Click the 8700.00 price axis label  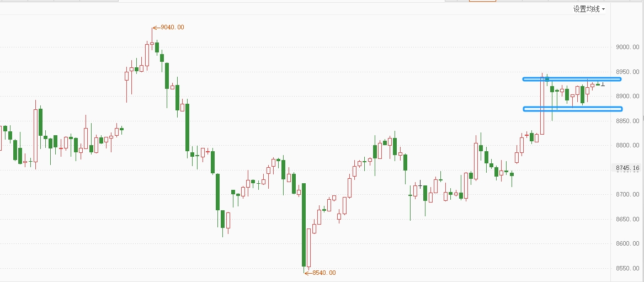[x=628, y=194]
